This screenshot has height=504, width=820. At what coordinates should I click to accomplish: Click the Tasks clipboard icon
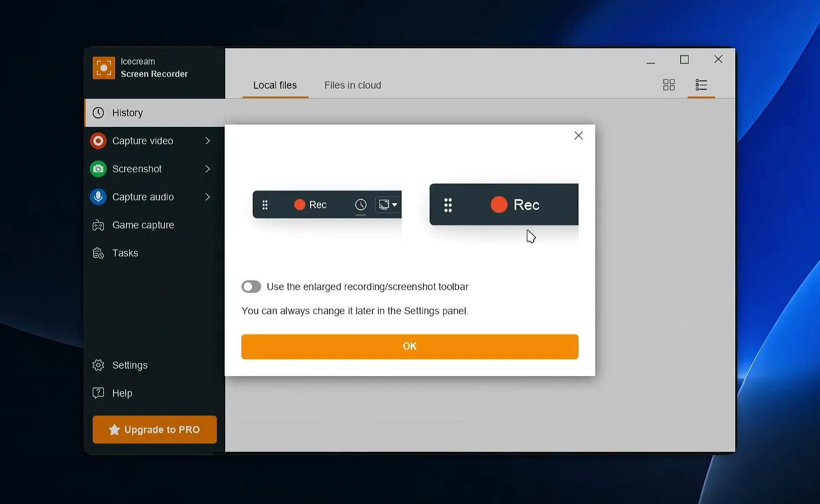(98, 253)
